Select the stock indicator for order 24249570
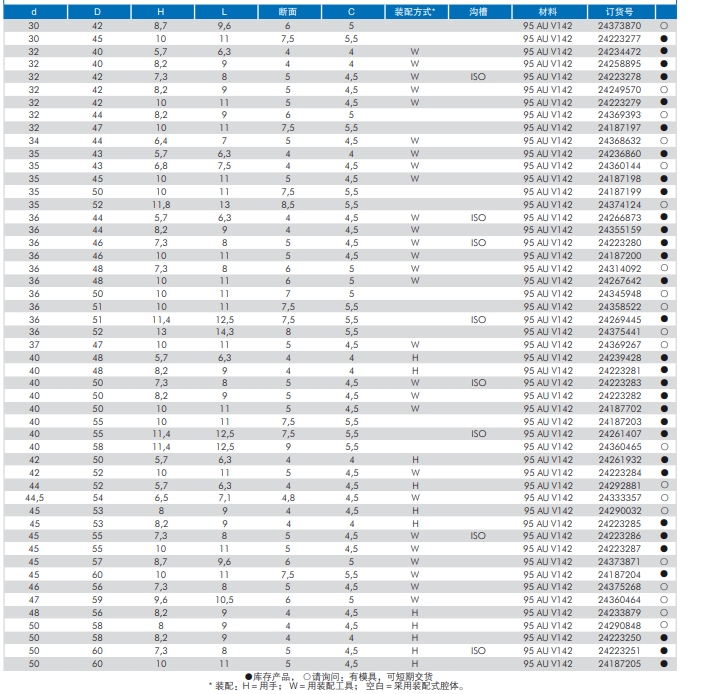 (x=664, y=89)
